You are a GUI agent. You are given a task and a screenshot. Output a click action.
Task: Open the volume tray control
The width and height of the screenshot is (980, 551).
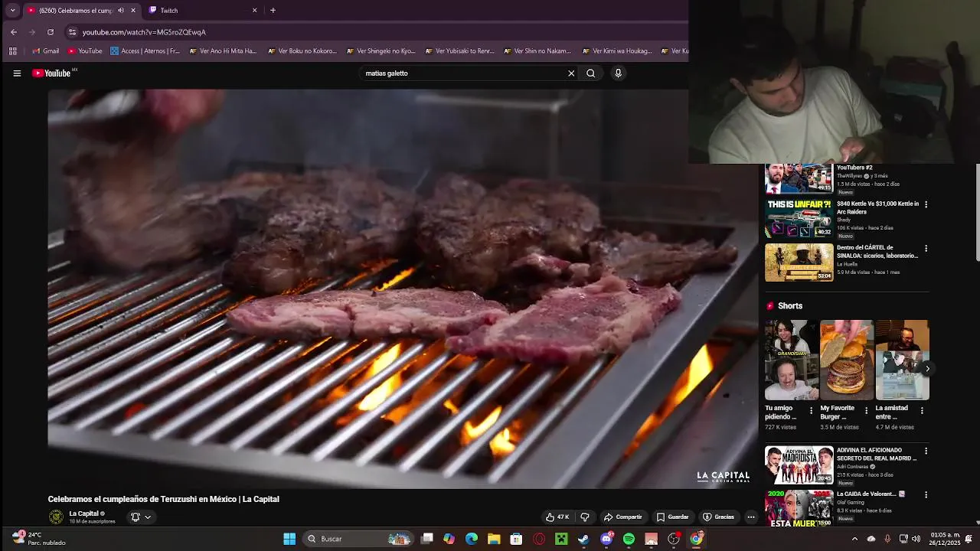point(916,539)
